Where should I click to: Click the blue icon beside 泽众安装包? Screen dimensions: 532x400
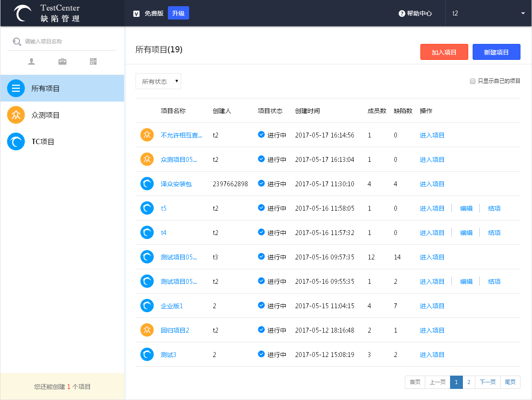pyautogui.click(x=147, y=184)
